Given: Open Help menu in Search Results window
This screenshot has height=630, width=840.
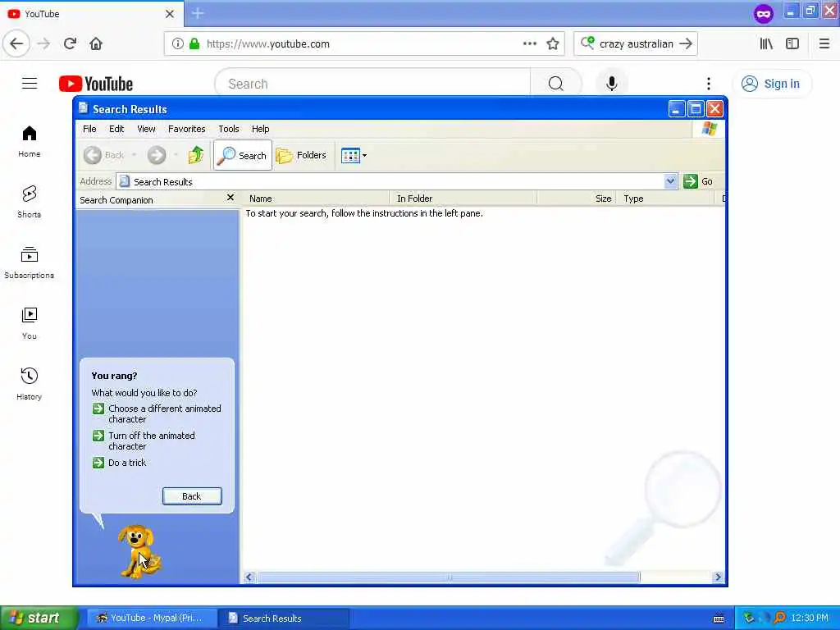Looking at the screenshot, I should click(260, 129).
